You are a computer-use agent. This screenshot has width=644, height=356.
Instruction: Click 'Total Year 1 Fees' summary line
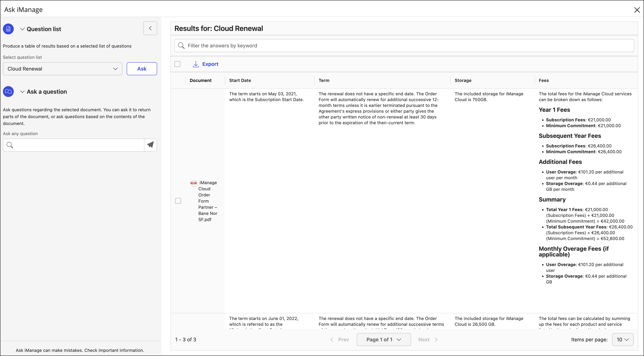pyautogui.click(x=585, y=215)
